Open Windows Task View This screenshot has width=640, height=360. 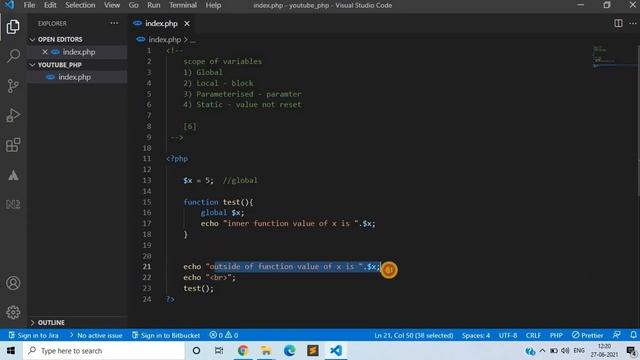[x=219, y=351]
